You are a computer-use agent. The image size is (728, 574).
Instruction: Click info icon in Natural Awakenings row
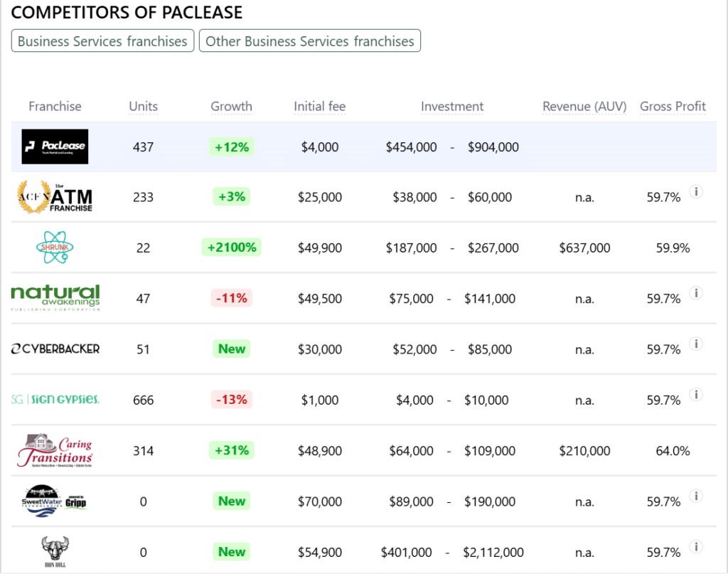[695, 293]
